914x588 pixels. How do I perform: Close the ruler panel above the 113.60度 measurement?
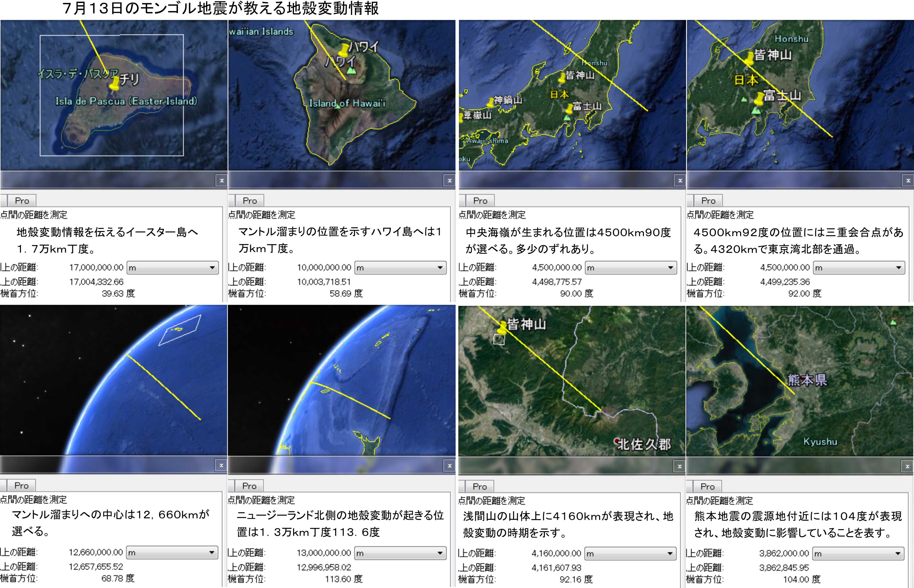(x=450, y=465)
